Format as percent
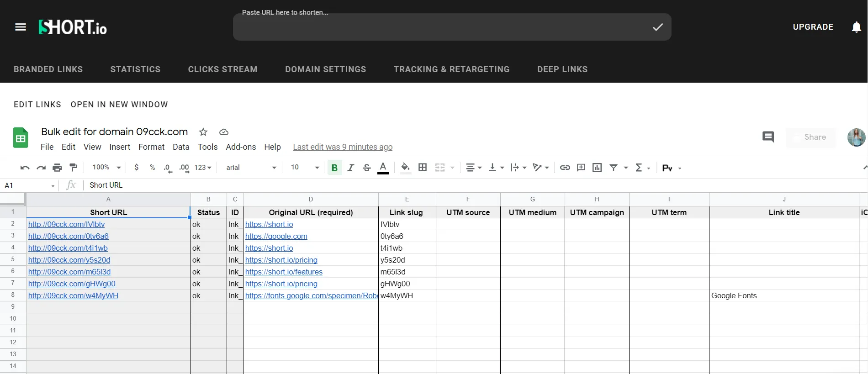This screenshot has width=868, height=374. tap(152, 168)
